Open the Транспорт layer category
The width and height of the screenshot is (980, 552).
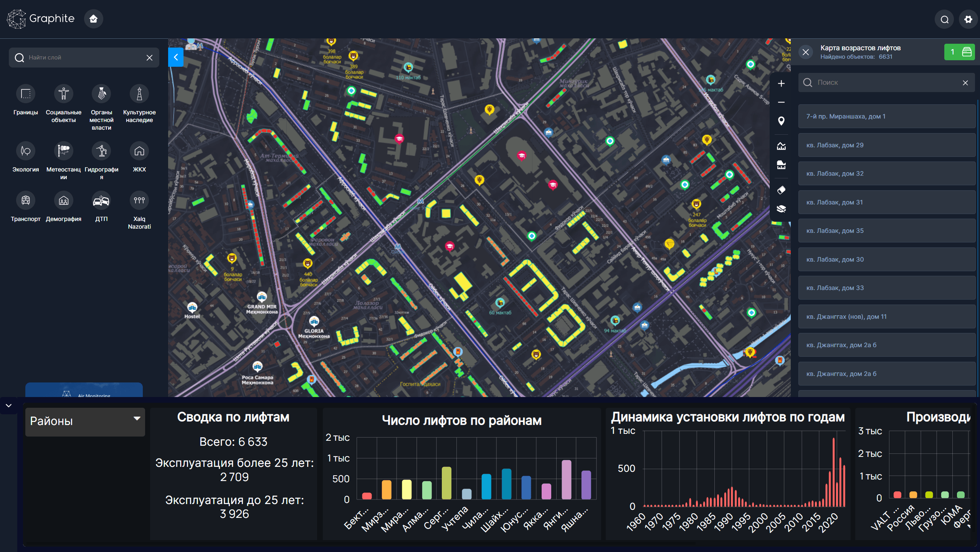click(25, 201)
